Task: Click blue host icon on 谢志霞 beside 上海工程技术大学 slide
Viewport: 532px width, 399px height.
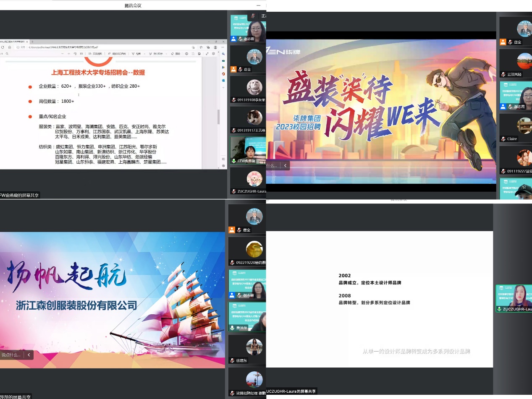Action: click(233, 39)
